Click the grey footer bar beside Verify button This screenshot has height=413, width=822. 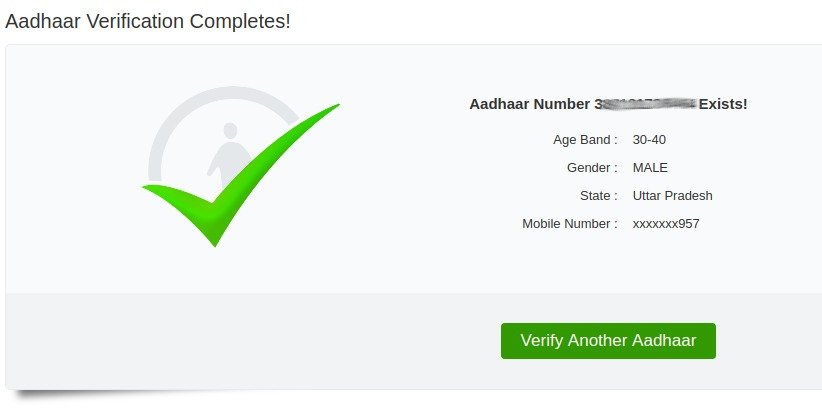tap(252, 341)
